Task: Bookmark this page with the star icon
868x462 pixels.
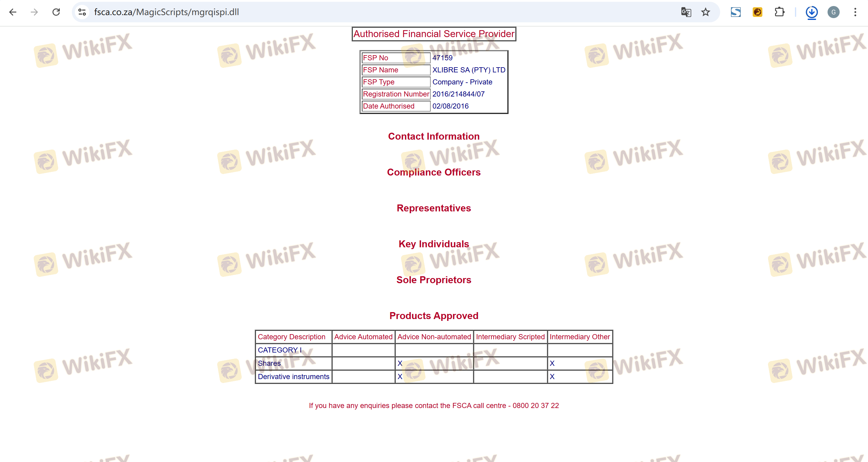Action: pos(706,12)
